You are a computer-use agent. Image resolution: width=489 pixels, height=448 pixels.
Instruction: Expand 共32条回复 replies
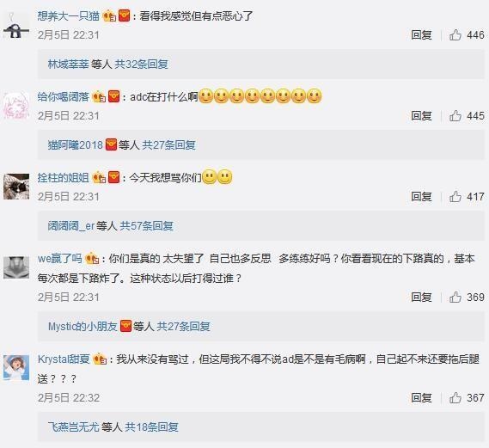(x=141, y=64)
